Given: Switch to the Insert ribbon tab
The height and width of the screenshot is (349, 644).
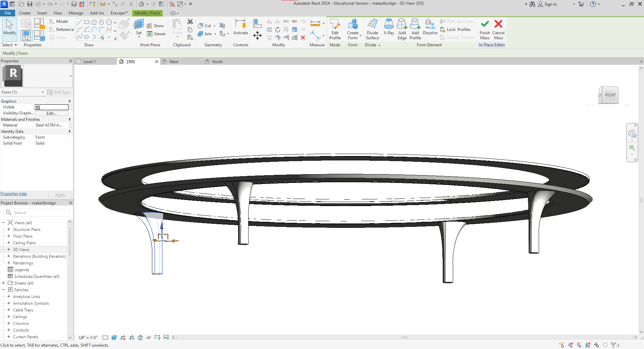Looking at the screenshot, I should pyautogui.click(x=42, y=13).
